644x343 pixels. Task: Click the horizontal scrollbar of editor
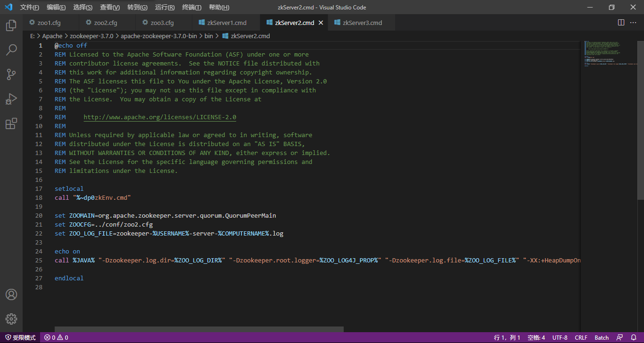(199, 329)
